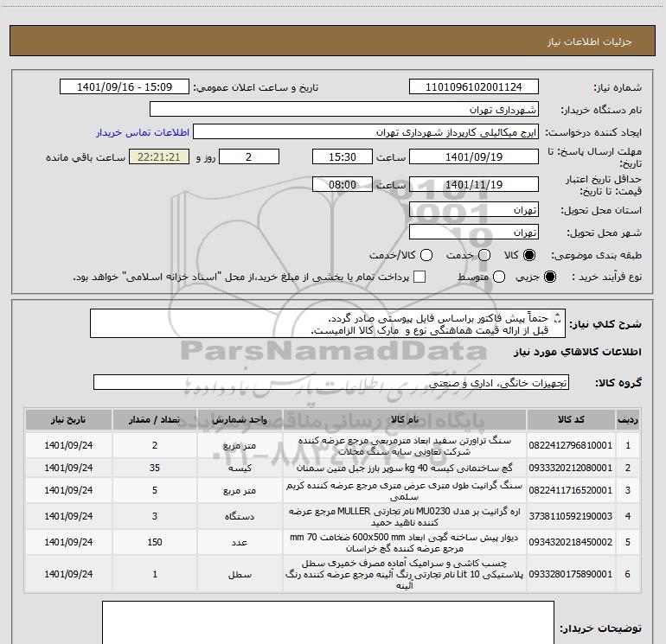Select the خدمت category radio button
Image resolution: width=666 pixels, height=644 pixels.
coord(484,255)
